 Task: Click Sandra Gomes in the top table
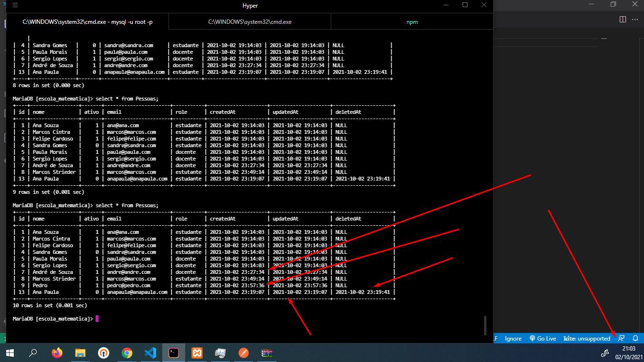(x=50, y=45)
